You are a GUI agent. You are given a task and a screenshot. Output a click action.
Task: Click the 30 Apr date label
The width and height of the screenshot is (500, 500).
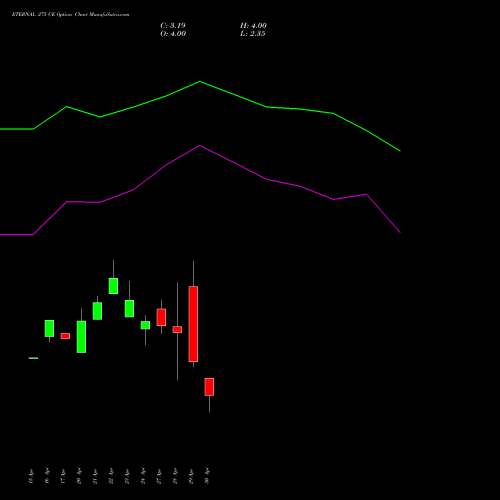click(x=207, y=476)
